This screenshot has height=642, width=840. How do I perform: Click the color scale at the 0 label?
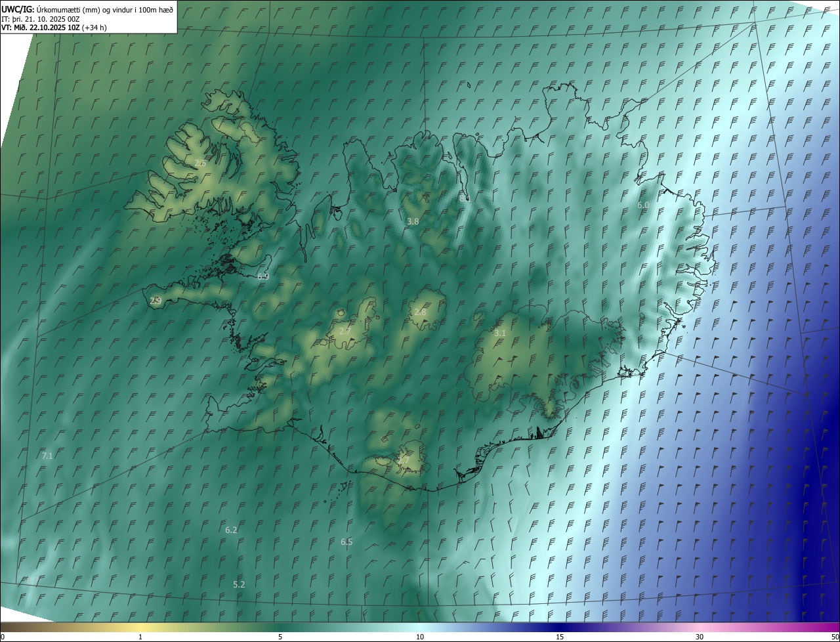coord(3,637)
